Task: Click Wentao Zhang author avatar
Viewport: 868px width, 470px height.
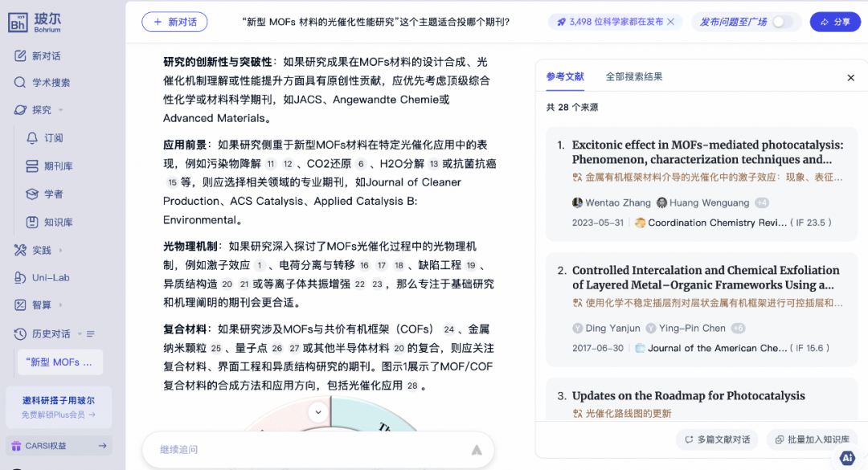Action: [x=577, y=202]
